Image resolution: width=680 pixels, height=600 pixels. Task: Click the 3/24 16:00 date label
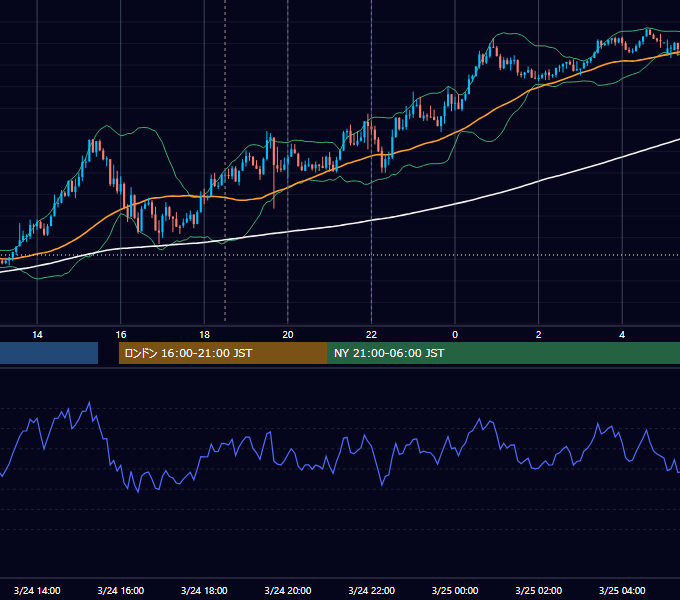(x=121, y=590)
